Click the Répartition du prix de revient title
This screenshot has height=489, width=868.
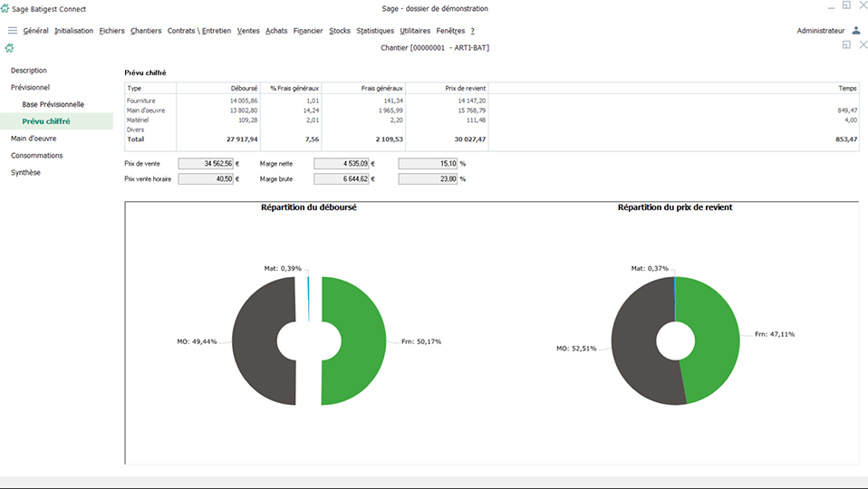(x=675, y=207)
